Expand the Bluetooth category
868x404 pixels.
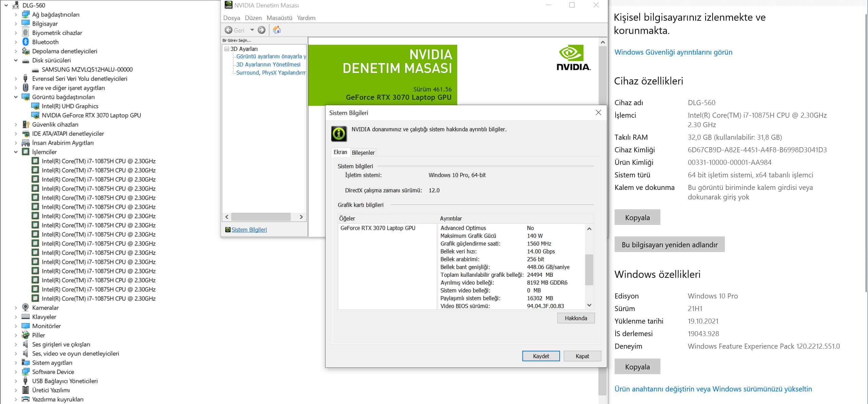click(x=16, y=42)
